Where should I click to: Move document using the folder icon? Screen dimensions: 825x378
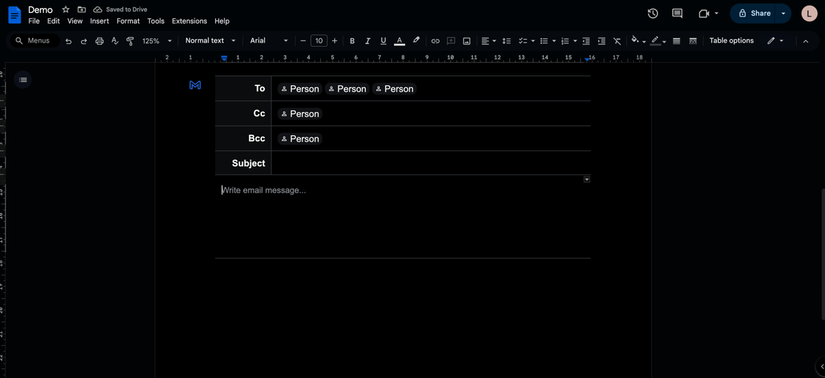(82, 9)
